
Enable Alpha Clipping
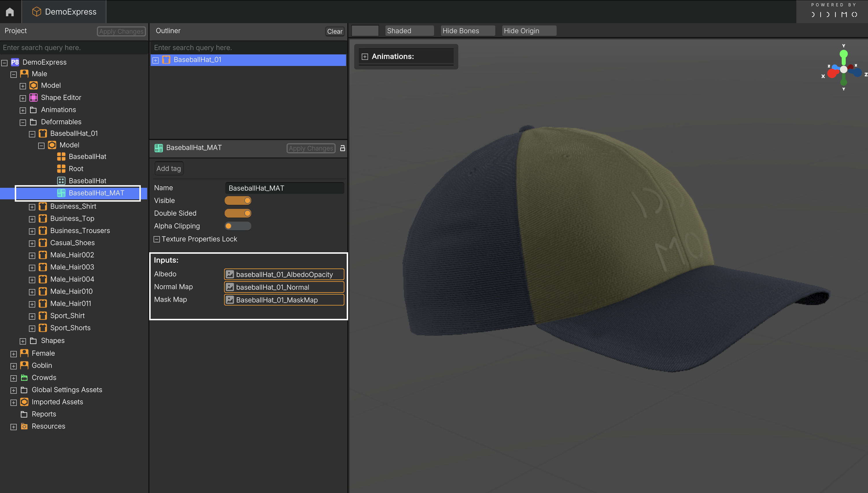tap(238, 226)
